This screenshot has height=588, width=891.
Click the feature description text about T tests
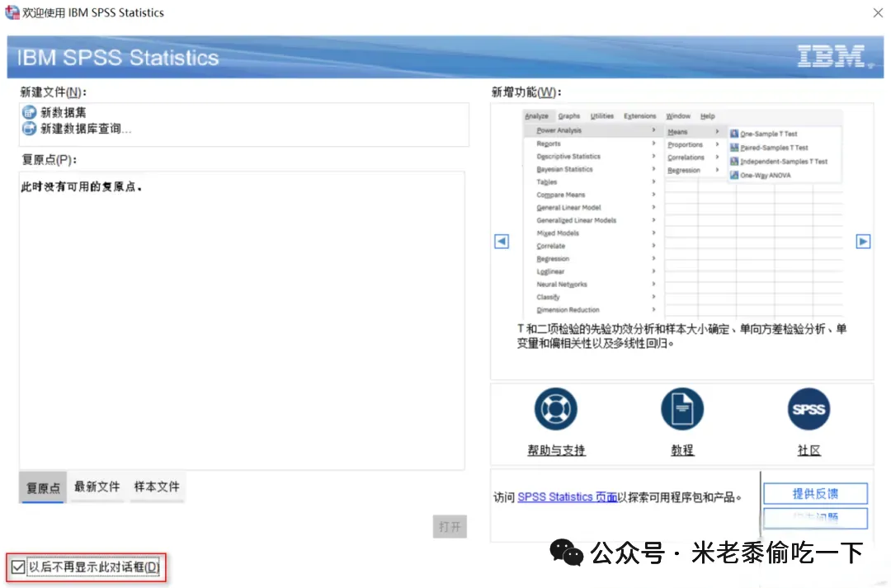click(x=681, y=336)
